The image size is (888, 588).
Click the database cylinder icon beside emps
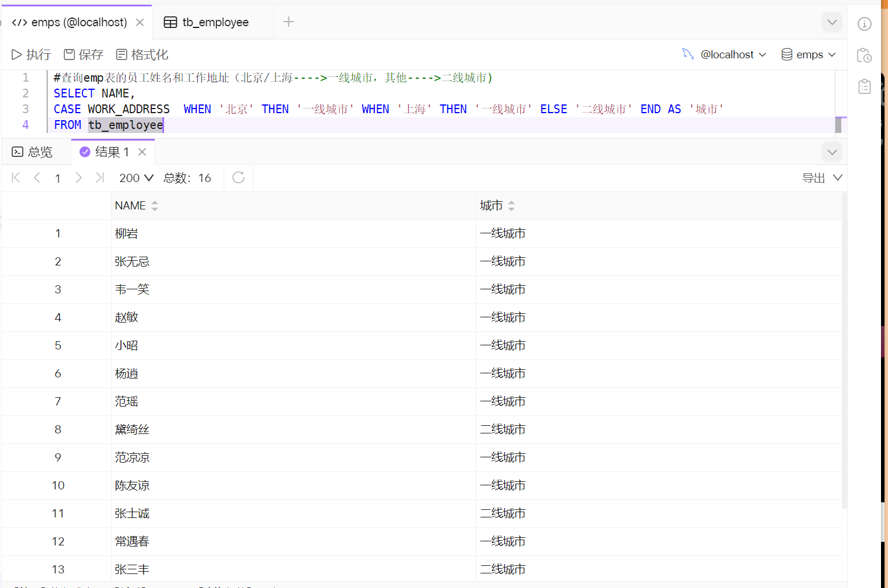click(786, 55)
